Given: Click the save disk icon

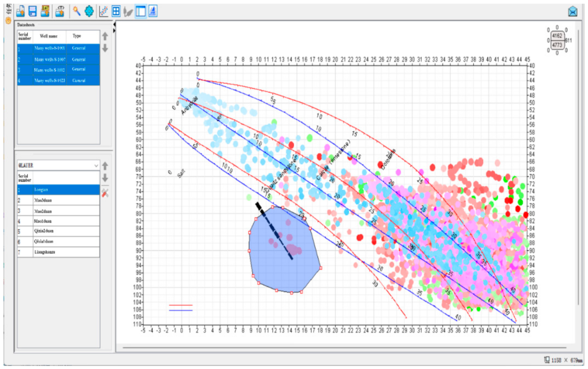Looking at the screenshot, I should (x=33, y=11).
